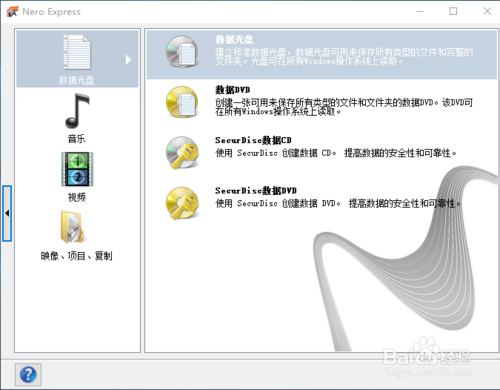
Task: Click the 视频 label in sidebar
Action: click(77, 197)
